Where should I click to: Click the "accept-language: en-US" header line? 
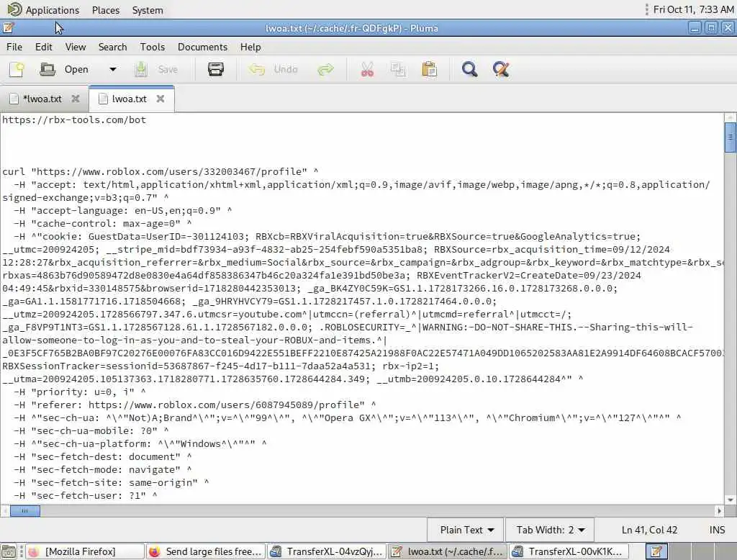[x=122, y=211]
